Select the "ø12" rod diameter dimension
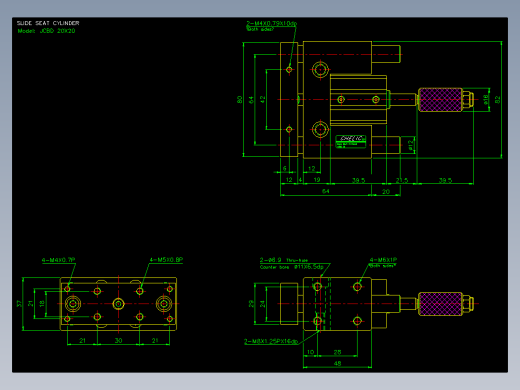Screen dimensions: 520x390 point(411,145)
